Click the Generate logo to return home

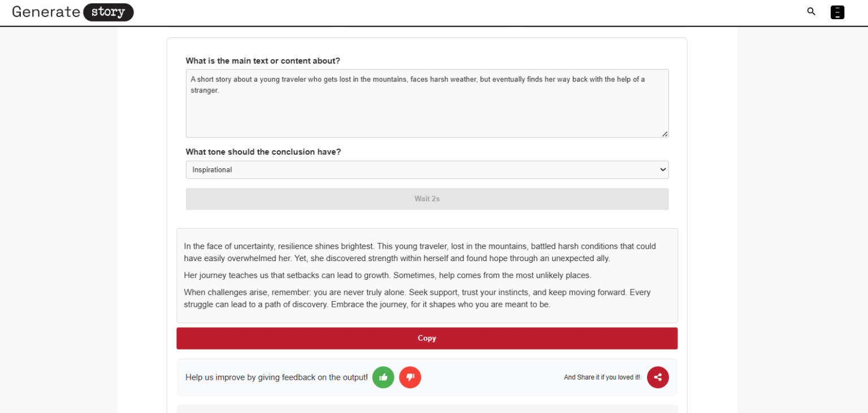click(x=45, y=12)
